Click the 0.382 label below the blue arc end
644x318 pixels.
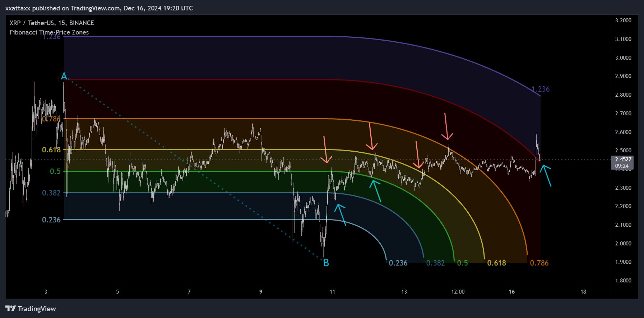436,263
